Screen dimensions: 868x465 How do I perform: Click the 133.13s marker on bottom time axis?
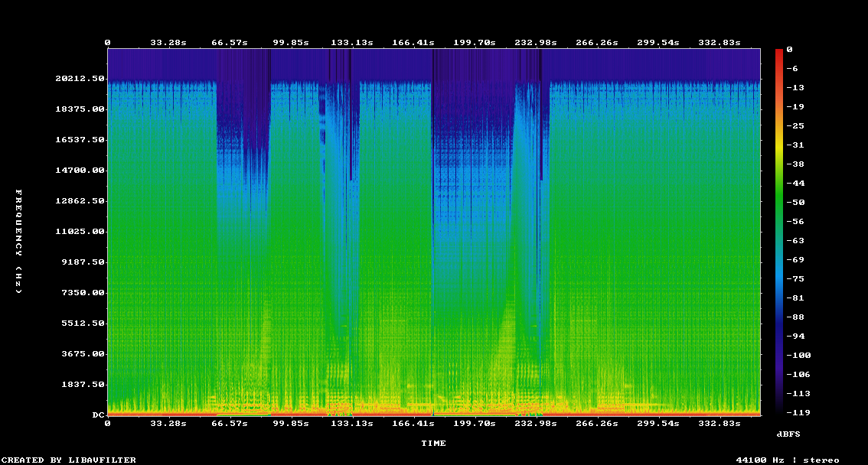click(352, 423)
